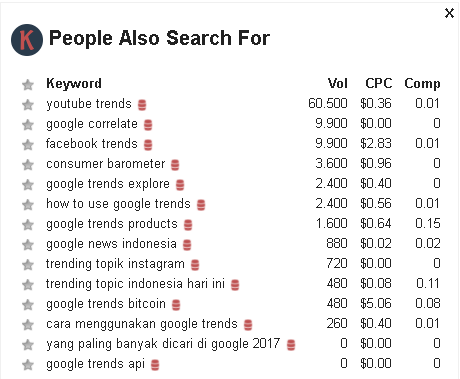Sort by the Comp column header
This screenshot has width=460, height=379.
coord(422,84)
